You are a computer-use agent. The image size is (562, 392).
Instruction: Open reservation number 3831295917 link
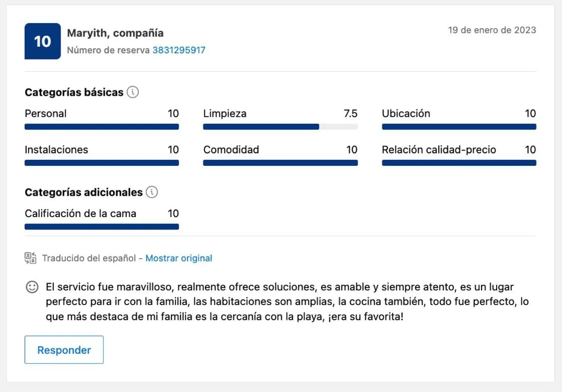179,50
